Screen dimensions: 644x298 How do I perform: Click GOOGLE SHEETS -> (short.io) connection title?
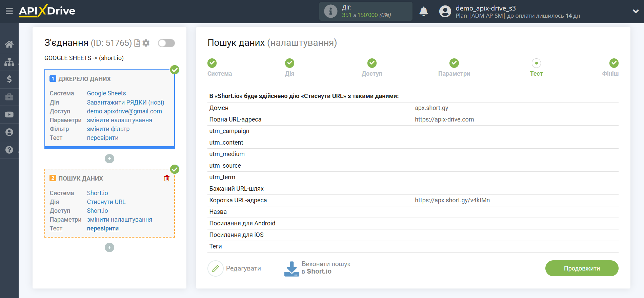[x=84, y=58]
